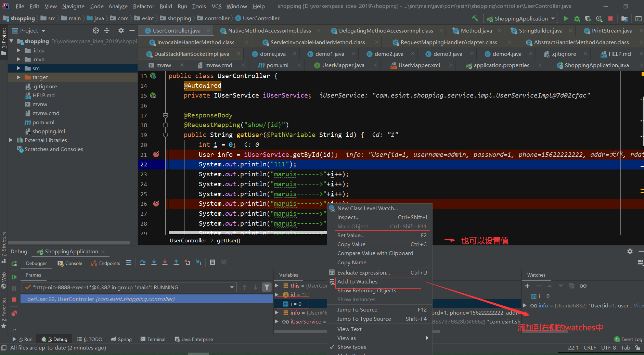Switch to the Console tab
Viewport: 644px width, 355px height.
tap(73, 263)
